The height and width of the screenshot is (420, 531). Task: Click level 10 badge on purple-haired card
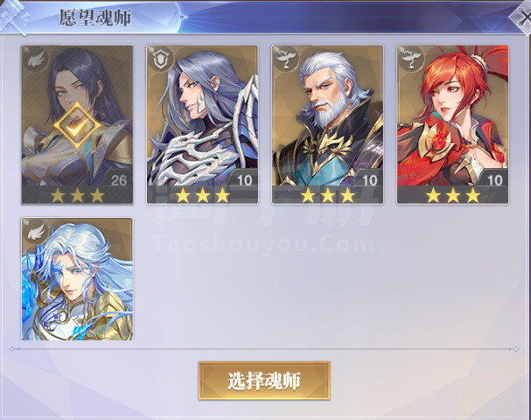(x=244, y=180)
